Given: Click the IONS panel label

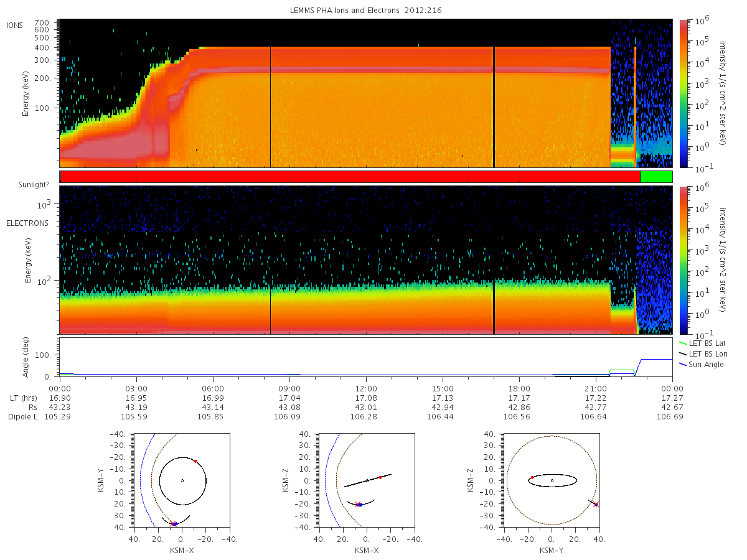Looking at the screenshot, I should pos(15,25).
